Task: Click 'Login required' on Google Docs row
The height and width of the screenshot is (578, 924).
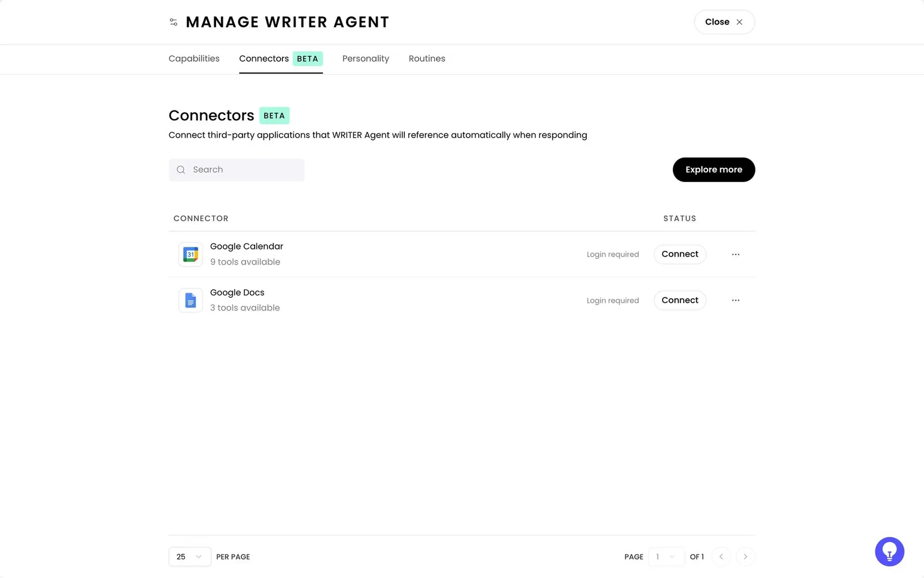Action: coord(613,301)
